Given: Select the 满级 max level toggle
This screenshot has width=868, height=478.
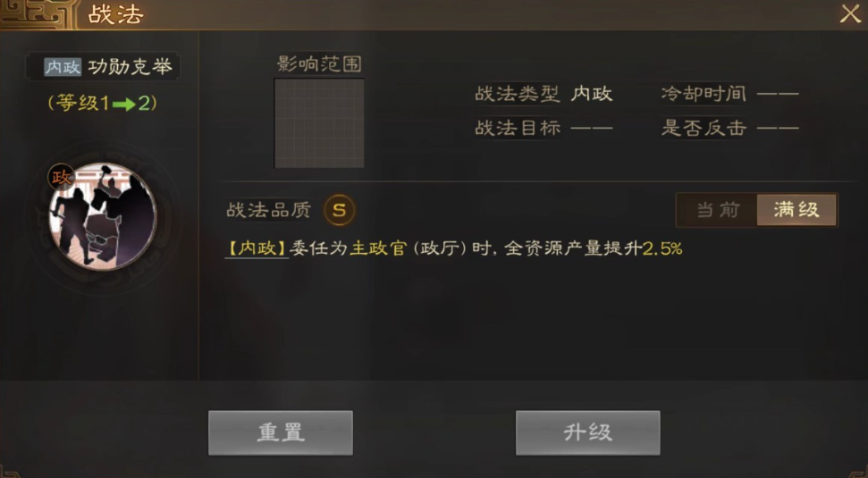Looking at the screenshot, I should pyautogui.click(x=796, y=210).
